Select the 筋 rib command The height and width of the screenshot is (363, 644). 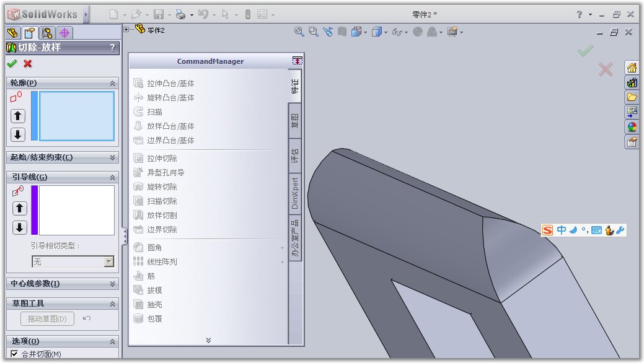[x=144, y=276]
